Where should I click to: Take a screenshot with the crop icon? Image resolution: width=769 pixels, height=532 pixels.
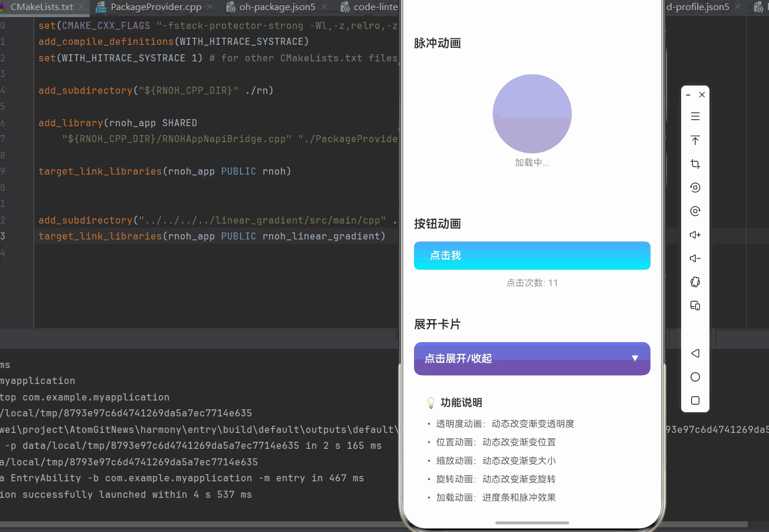point(695,164)
